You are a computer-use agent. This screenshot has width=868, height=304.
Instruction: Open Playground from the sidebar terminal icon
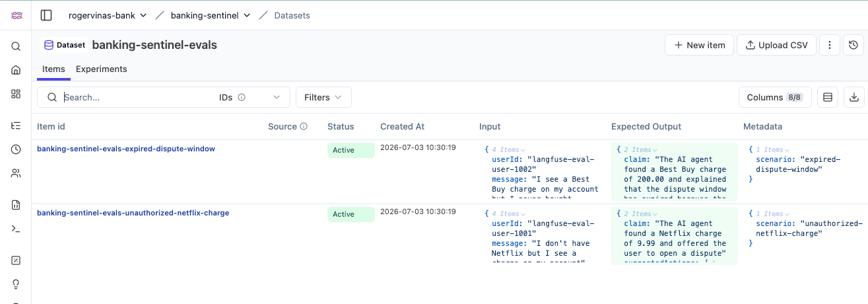[x=16, y=229]
